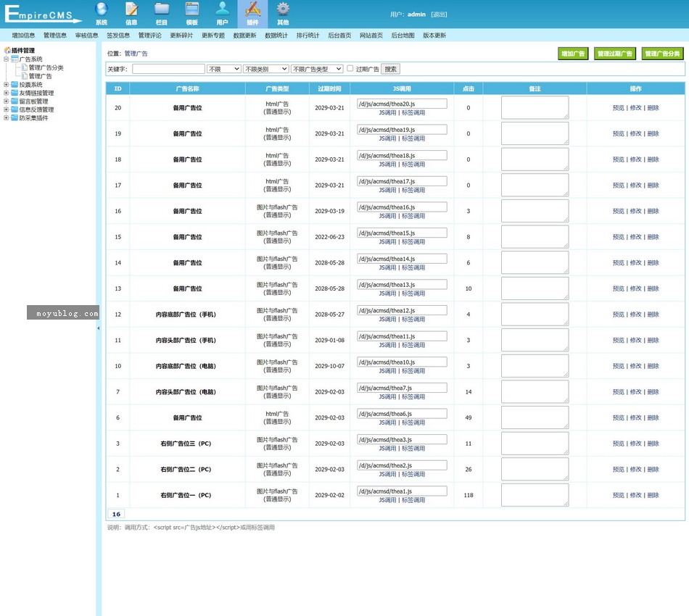Click the green 管理广告分类 button

tap(663, 54)
